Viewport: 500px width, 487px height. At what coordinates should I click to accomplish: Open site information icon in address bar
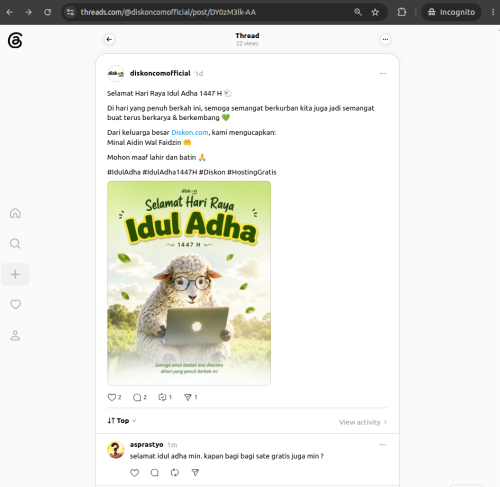70,12
